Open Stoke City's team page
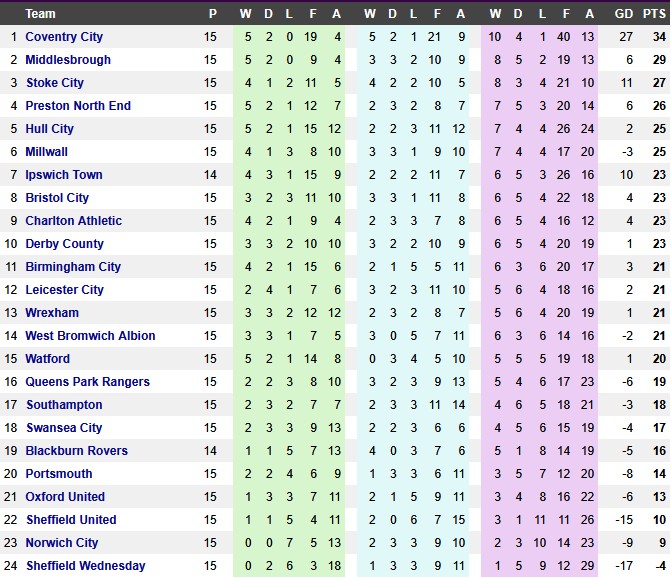This screenshot has width=671, height=578. click(55, 83)
